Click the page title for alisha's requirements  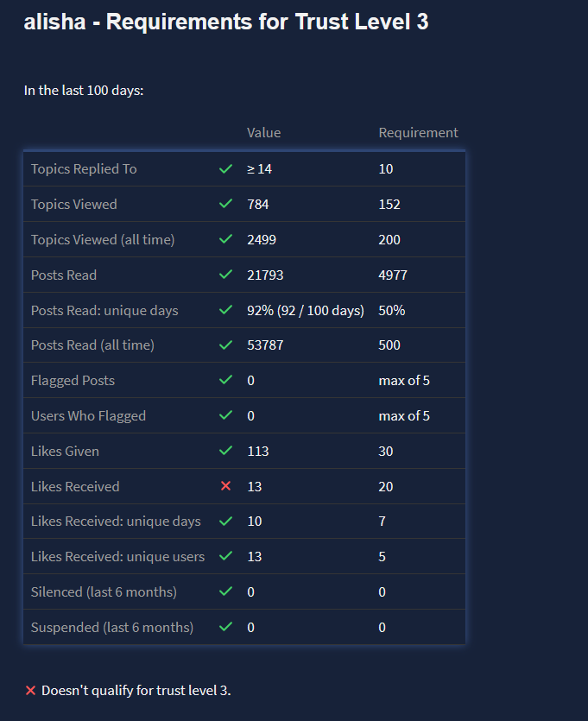tap(226, 22)
